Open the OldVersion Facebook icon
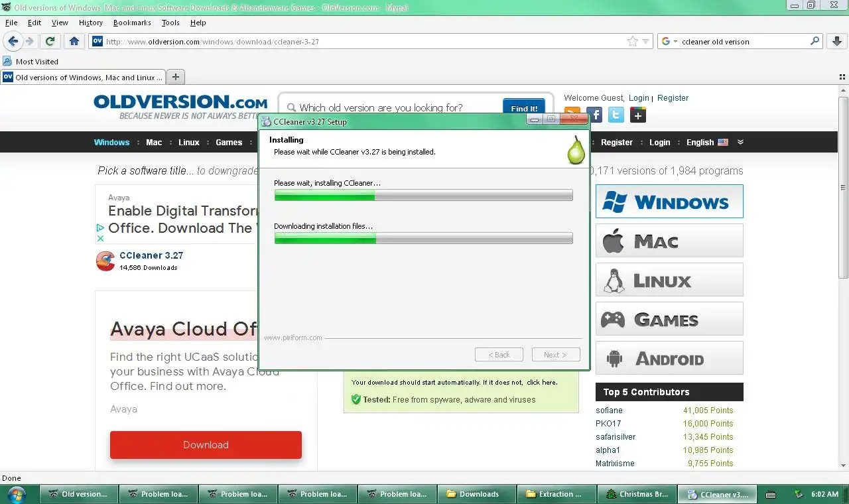The image size is (849, 504). (x=594, y=115)
